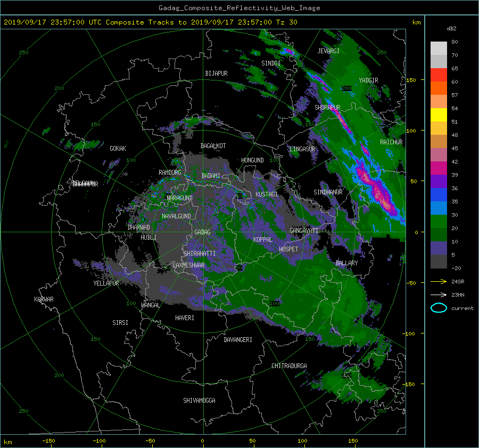Click the 80 dBZ legend swatch
This screenshot has width=479, height=448.
coord(439,48)
